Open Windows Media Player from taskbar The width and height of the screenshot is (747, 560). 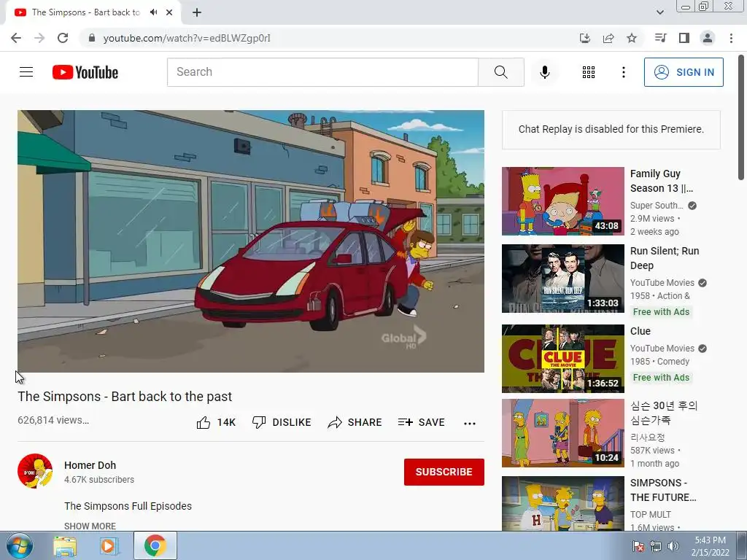click(x=109, y=545)
